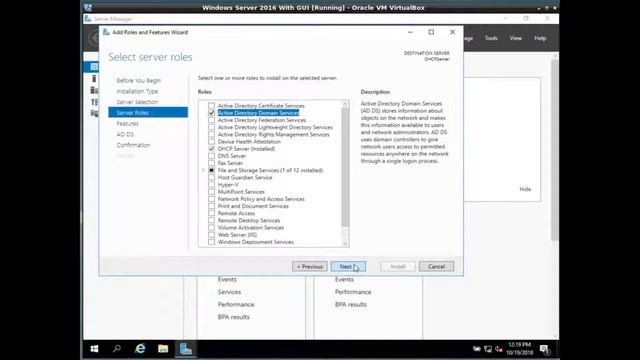
Task: Expand File and Storage Services node
Action: pyautogui.click(x=203, y=170)
